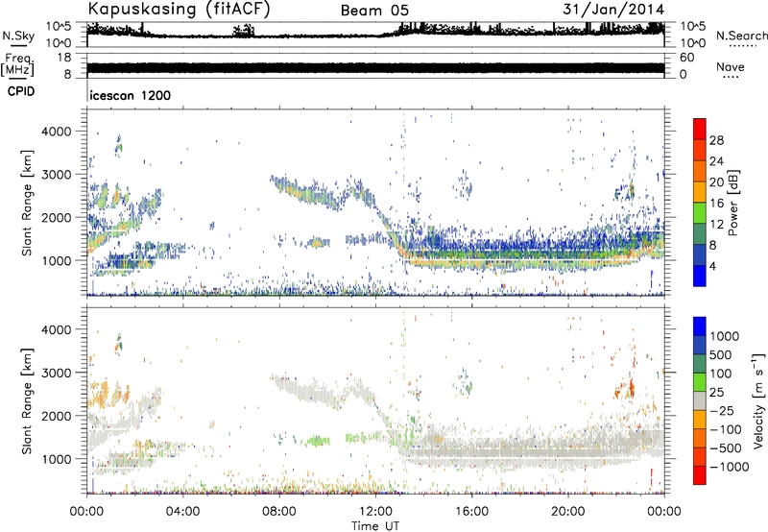This screenshot has width=768, height=532.
Task: Click the 2000 km tick on velocity panel
Action: (58, 416)
